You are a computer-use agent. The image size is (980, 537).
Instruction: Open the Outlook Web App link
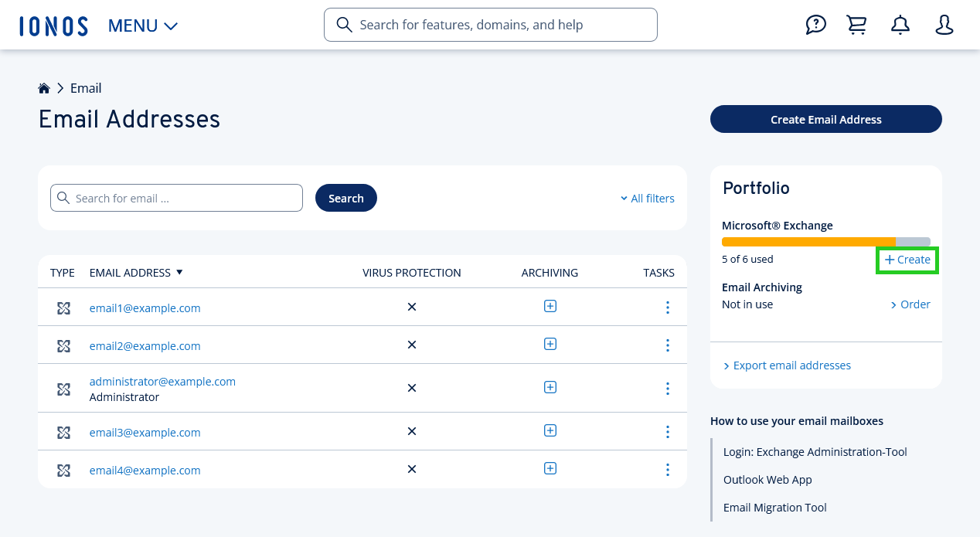pos(767,480)
